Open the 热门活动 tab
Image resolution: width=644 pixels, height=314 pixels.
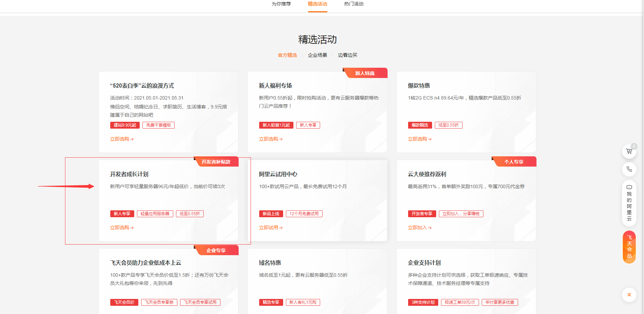click(354, 4)
